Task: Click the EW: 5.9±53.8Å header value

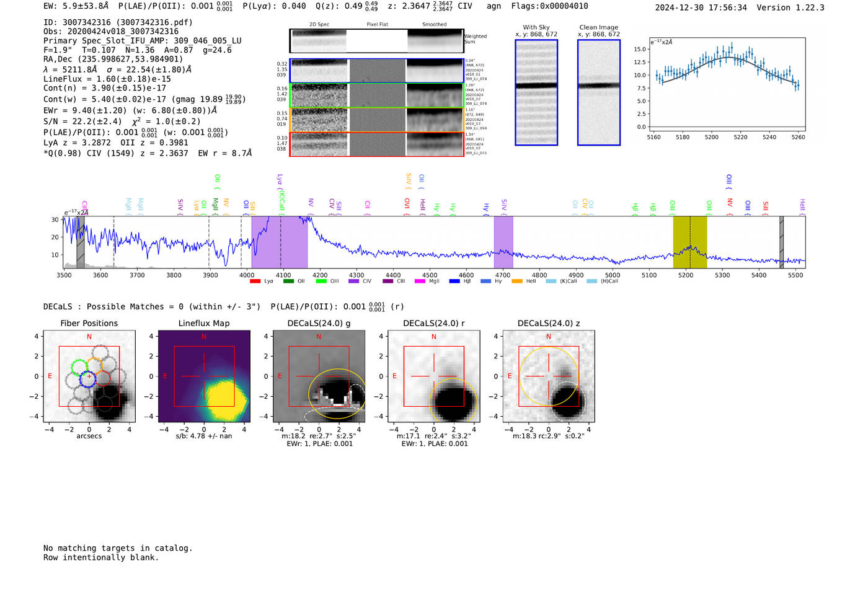Action: (x=76, y=6)
